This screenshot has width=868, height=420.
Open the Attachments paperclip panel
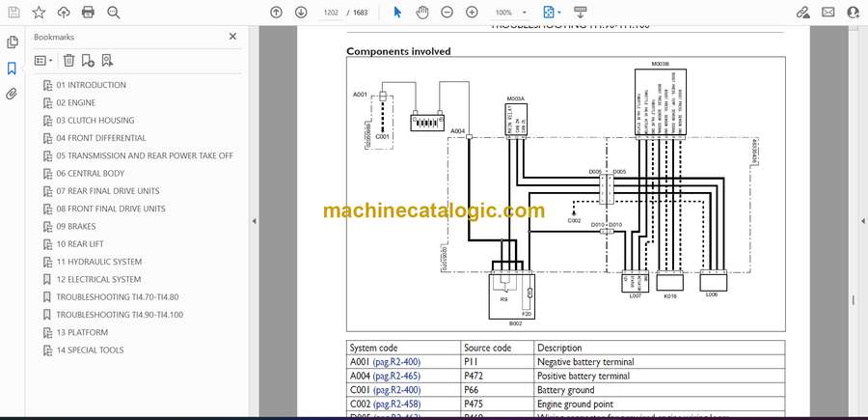13,95
